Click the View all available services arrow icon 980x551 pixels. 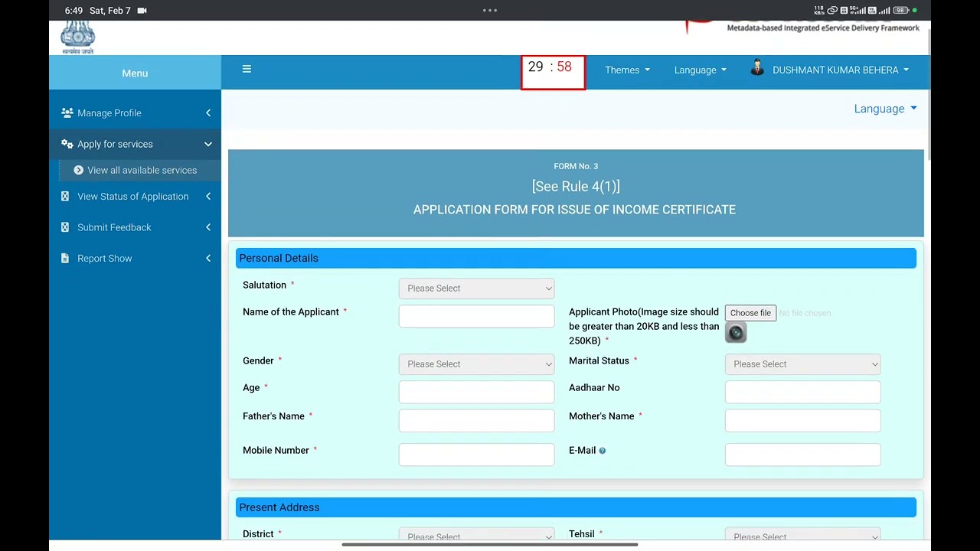click(x=79, y=170)
